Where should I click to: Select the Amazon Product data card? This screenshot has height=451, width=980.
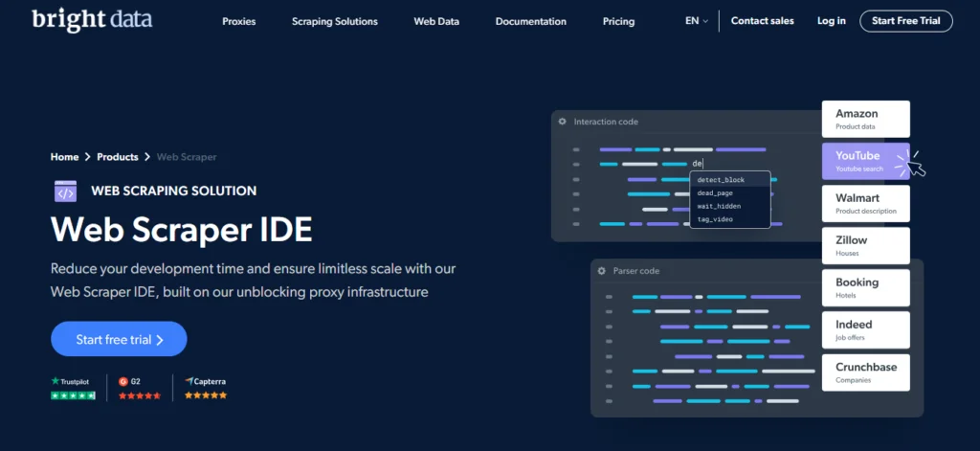[x=865, y=119]
